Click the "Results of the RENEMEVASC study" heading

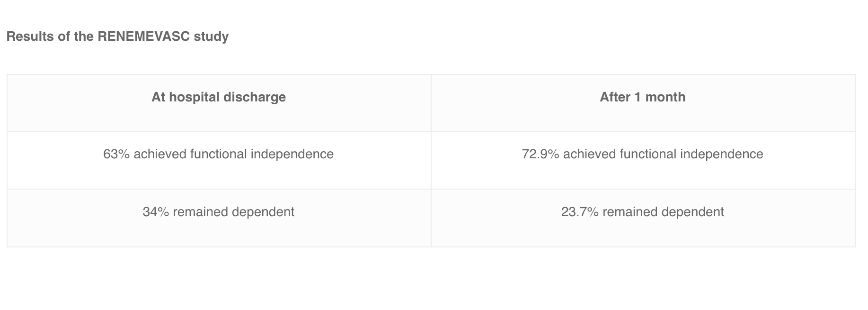click(x=117, y=36)
